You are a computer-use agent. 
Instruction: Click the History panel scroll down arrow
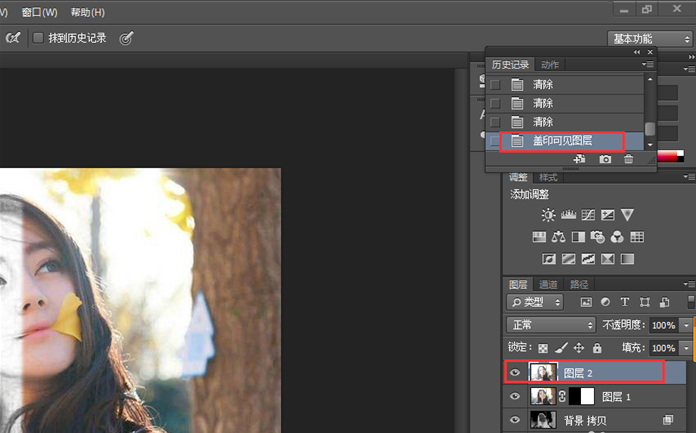[x=650, y=145]
